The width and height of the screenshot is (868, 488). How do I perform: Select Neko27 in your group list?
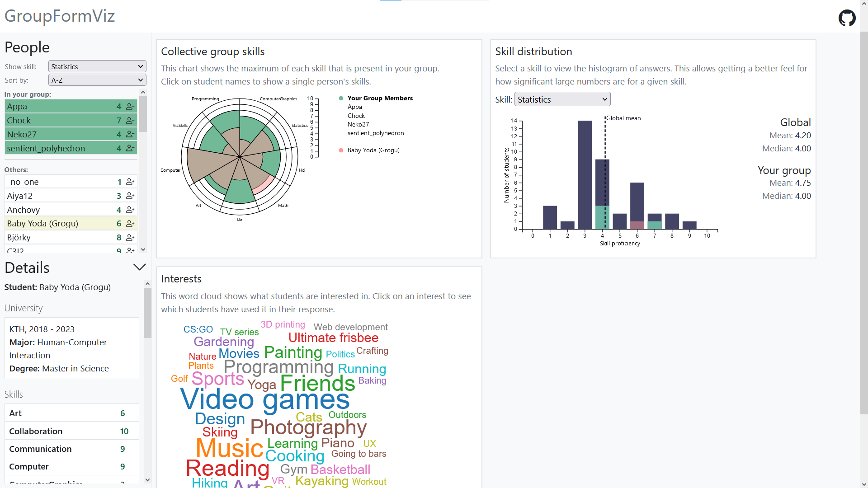71,135
